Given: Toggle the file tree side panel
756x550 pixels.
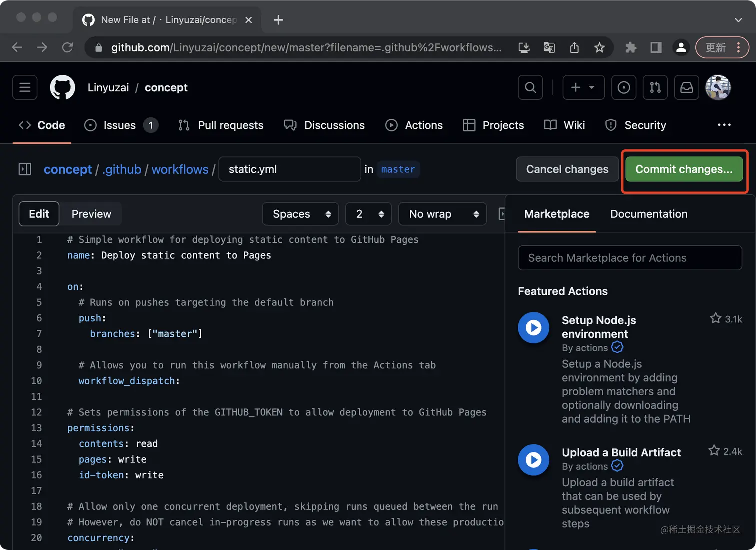Looking at the screenshot, I should click(x=25, y=169).
